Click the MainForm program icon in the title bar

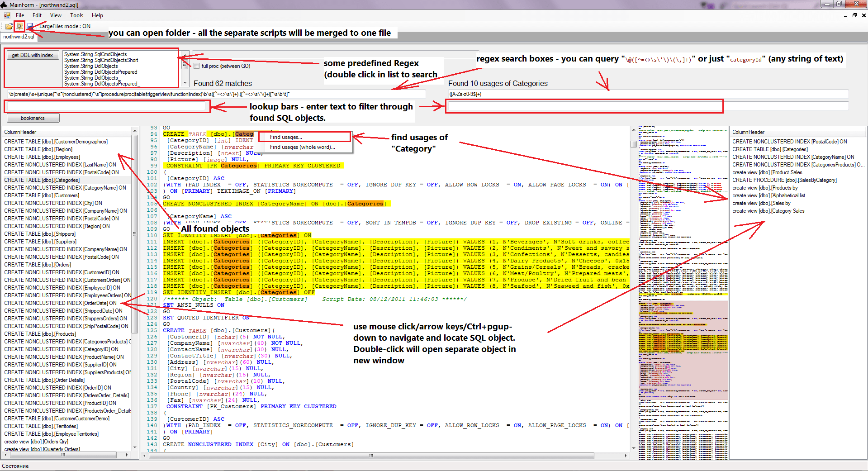[x=4, y=5]
